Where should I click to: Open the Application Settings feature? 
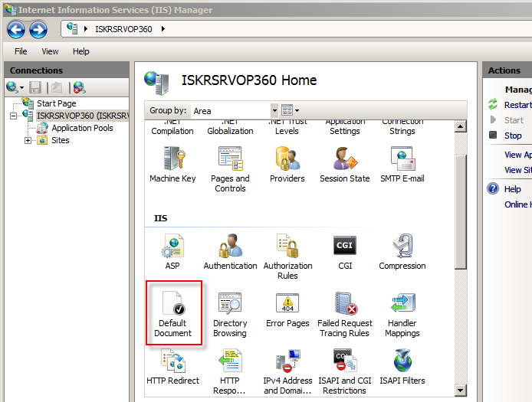[345, 128]
